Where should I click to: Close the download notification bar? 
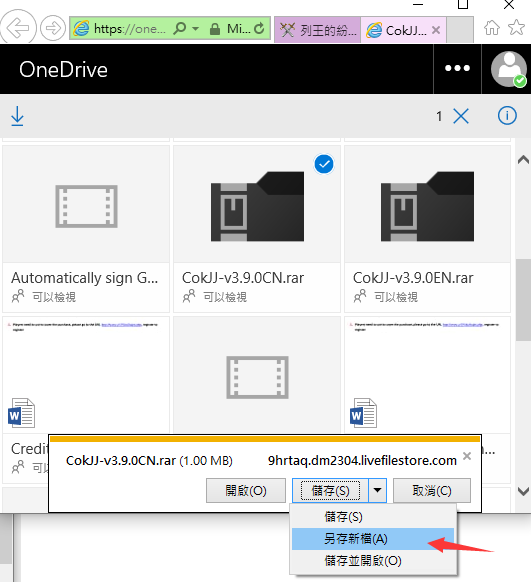click(x=467, y=456)
